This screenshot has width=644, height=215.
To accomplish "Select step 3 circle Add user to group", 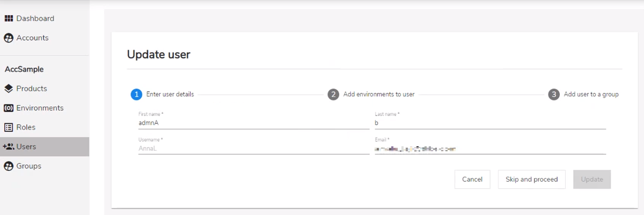I will pos(554,94).
